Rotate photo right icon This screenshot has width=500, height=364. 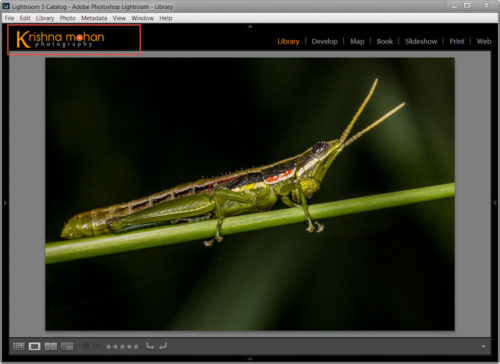pos(163,346)
